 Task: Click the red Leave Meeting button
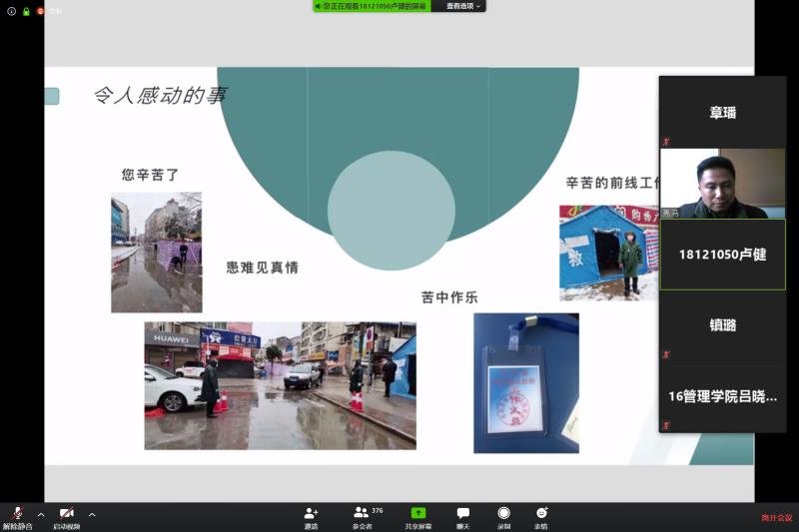coord(777,518)
